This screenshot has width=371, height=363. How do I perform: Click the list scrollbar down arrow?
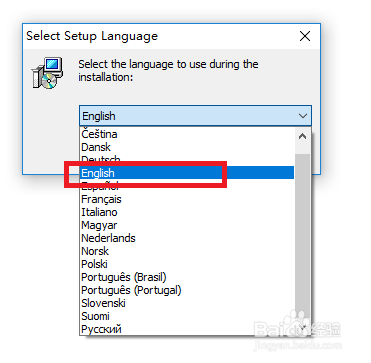(x=302, y=327)
